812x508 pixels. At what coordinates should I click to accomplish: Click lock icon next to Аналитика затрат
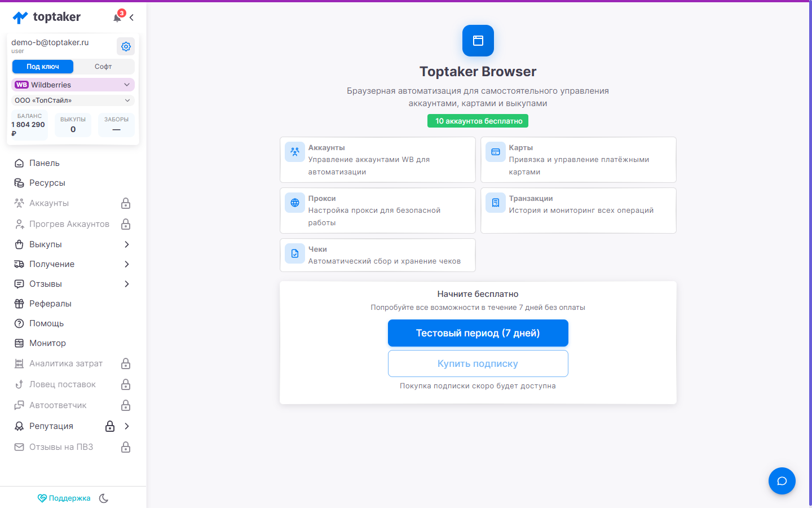(x=126, y=364)
